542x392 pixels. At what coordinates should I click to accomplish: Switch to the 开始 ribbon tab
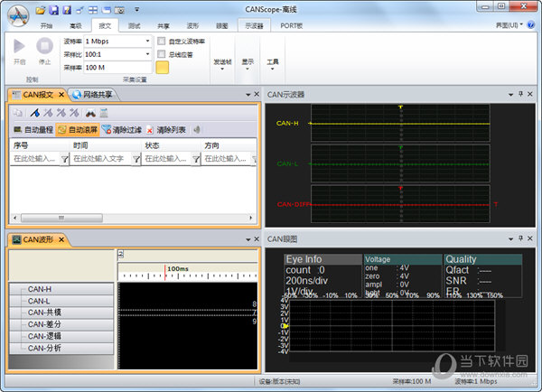pyautogui.click(x=46, y=25)
